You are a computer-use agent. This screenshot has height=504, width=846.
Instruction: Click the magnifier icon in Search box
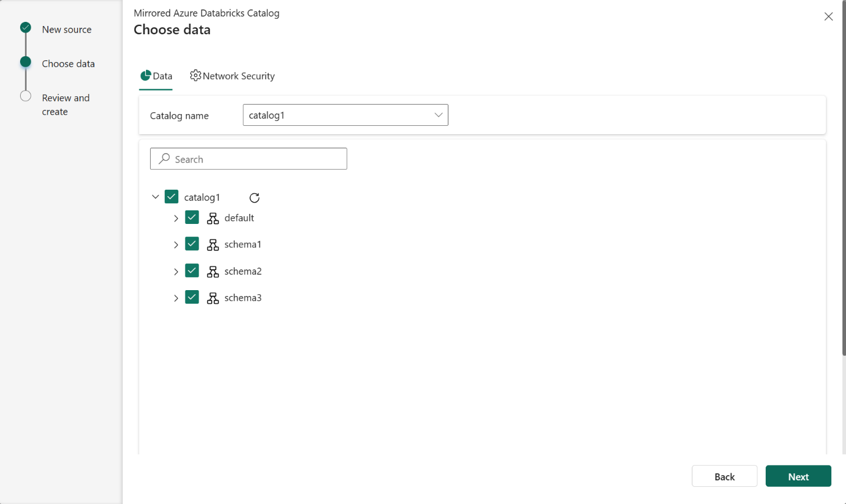pos(165,158)
